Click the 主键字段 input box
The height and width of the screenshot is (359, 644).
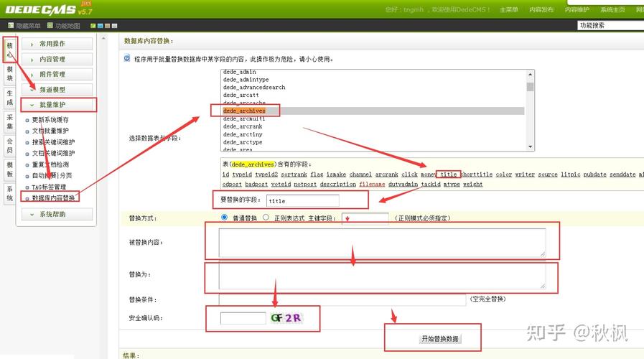coord(365,218)
